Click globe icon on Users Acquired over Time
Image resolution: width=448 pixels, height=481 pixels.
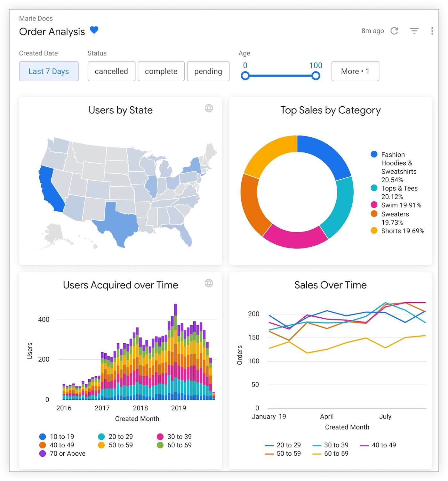[x=209, y=283]
